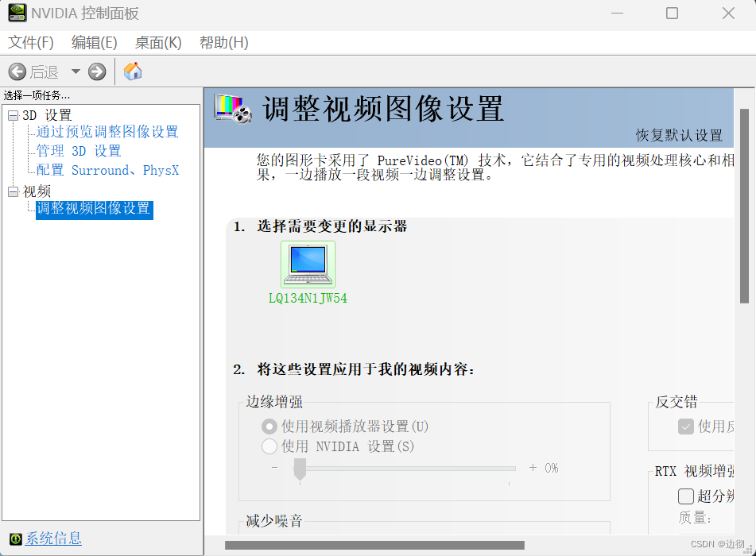Click the horizontal scrollbar thumb

click(374, 546)
